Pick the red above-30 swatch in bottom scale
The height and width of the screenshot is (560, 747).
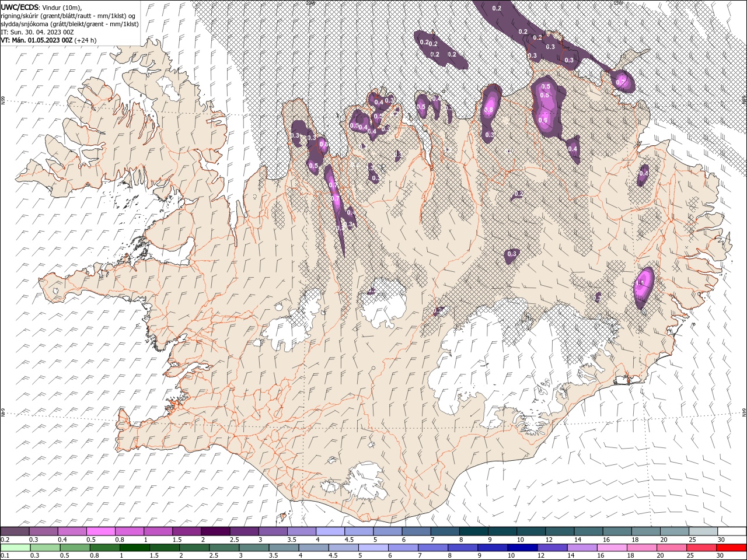click(x=731, y=548)
